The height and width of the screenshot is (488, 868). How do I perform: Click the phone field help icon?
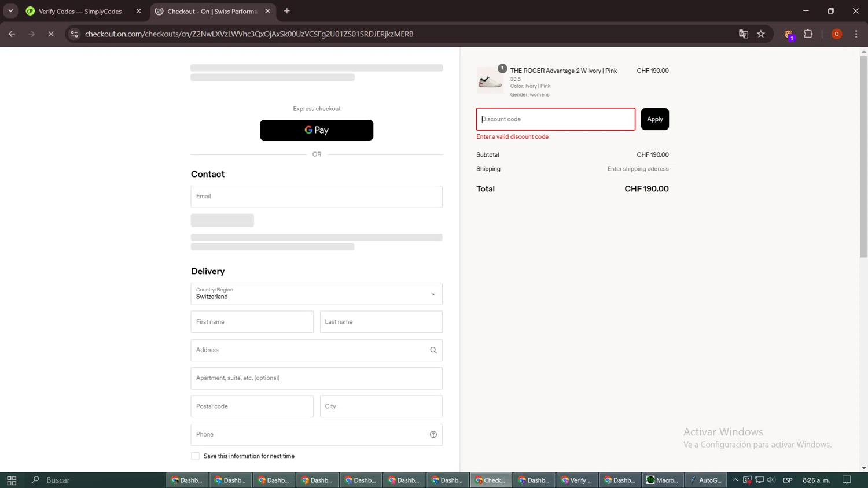(433, 434)
